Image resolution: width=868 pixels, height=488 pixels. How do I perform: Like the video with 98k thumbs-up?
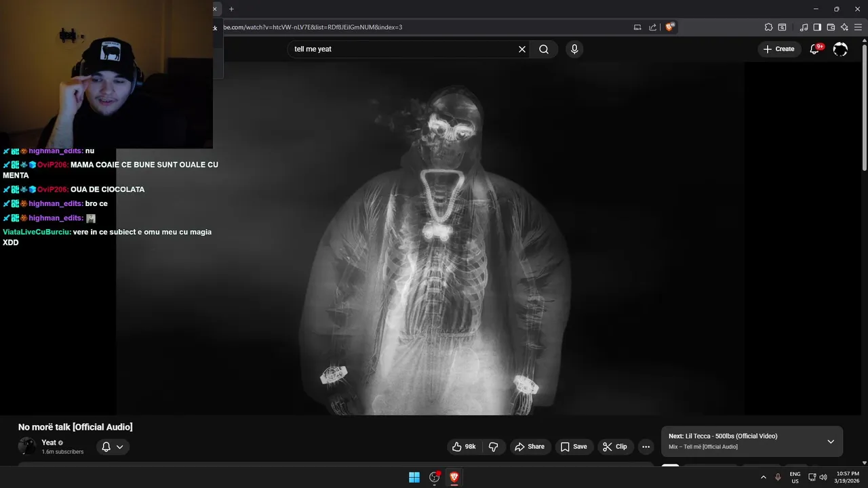[465, 447]
